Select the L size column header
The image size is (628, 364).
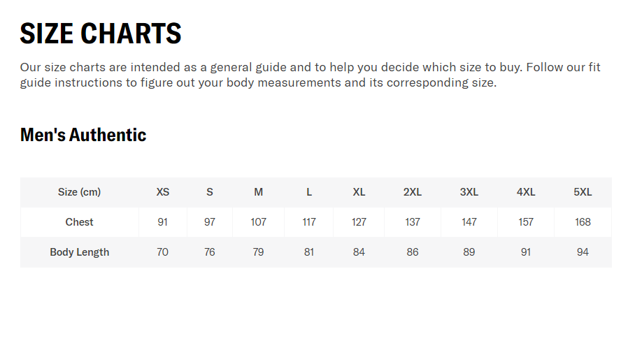tap(309, 192)
